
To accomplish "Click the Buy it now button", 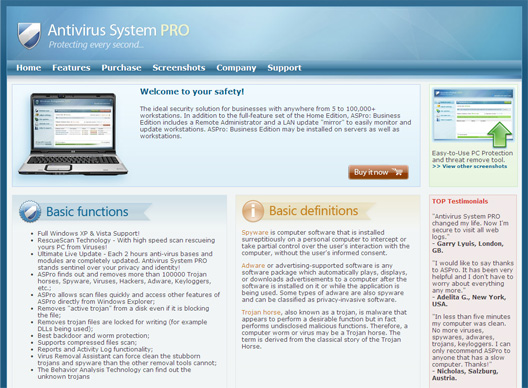I will tap(378, 172).
